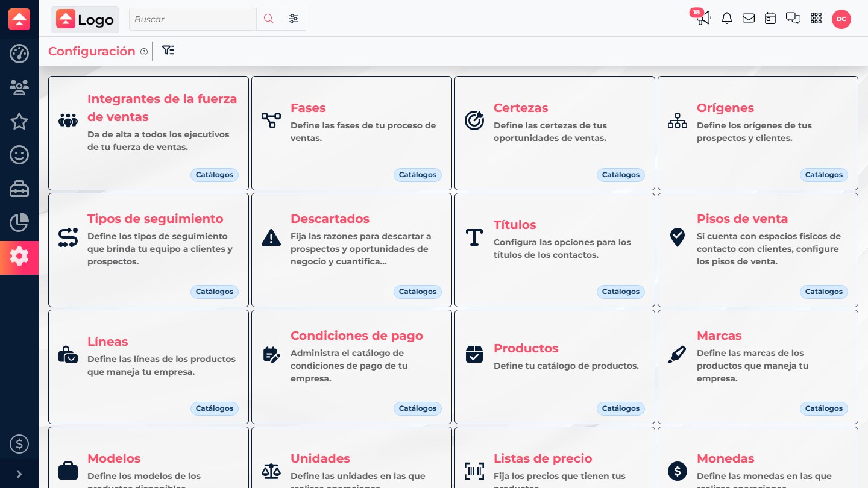Open the Descartados card

coord(351,250)
